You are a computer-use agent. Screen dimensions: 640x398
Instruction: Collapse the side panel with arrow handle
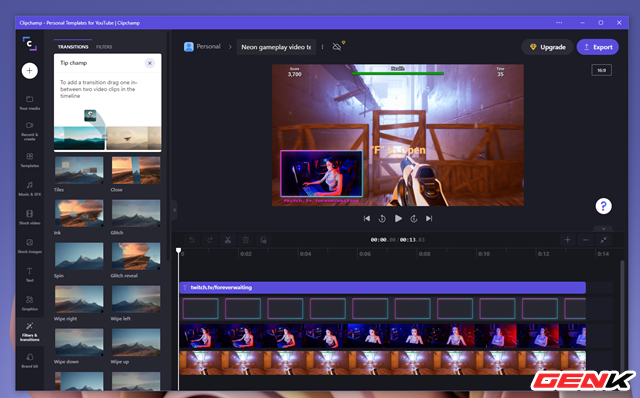174,210
